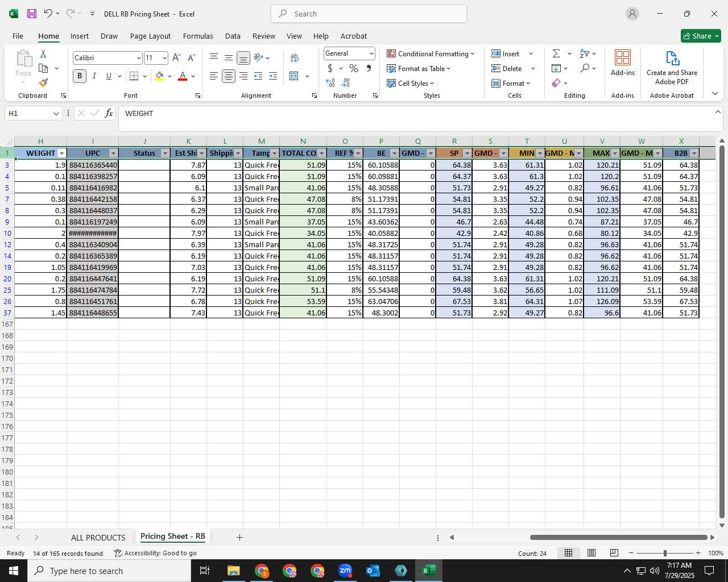728x582 pixels.
Task: Open the Status column filter dropdown
Action: (x=165, y=153)
